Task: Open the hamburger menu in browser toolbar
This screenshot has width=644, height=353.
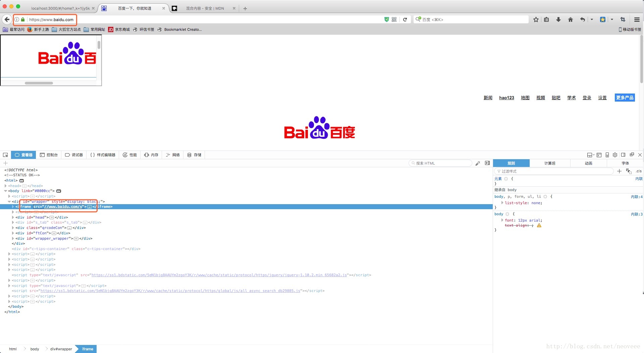Action: [x=637, y=19]
